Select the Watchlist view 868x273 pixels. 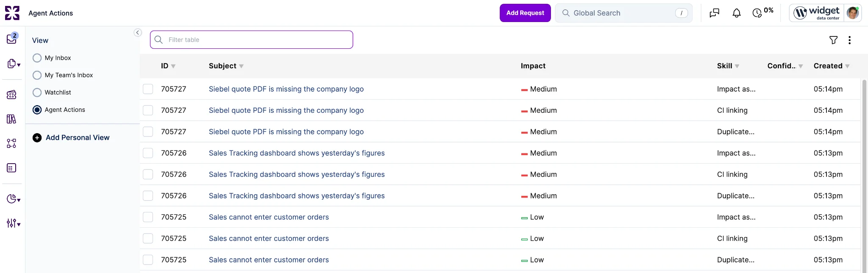pos(37,92)
